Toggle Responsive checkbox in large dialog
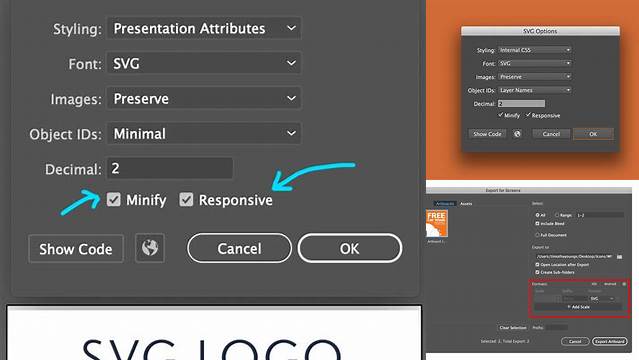 pyautogui.click(x=186, y=199)
